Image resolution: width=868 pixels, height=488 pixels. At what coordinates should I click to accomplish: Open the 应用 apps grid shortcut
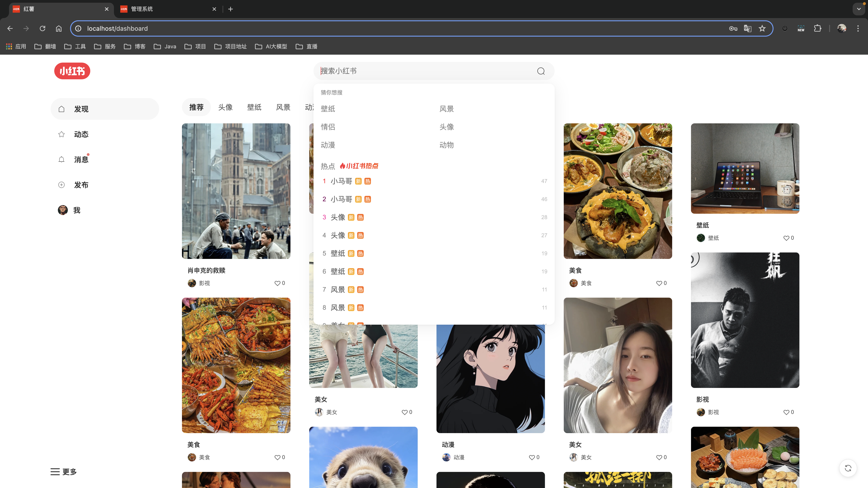(x=16, y=47)
